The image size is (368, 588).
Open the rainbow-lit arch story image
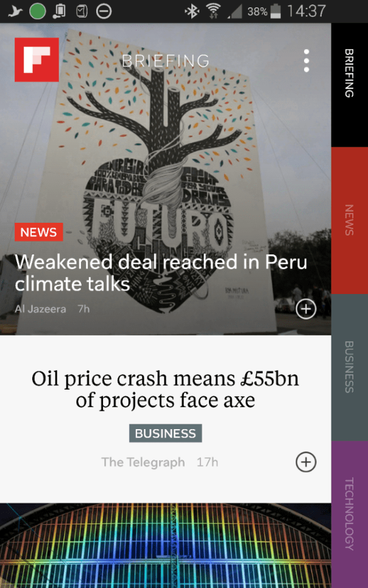pos(165,545)
